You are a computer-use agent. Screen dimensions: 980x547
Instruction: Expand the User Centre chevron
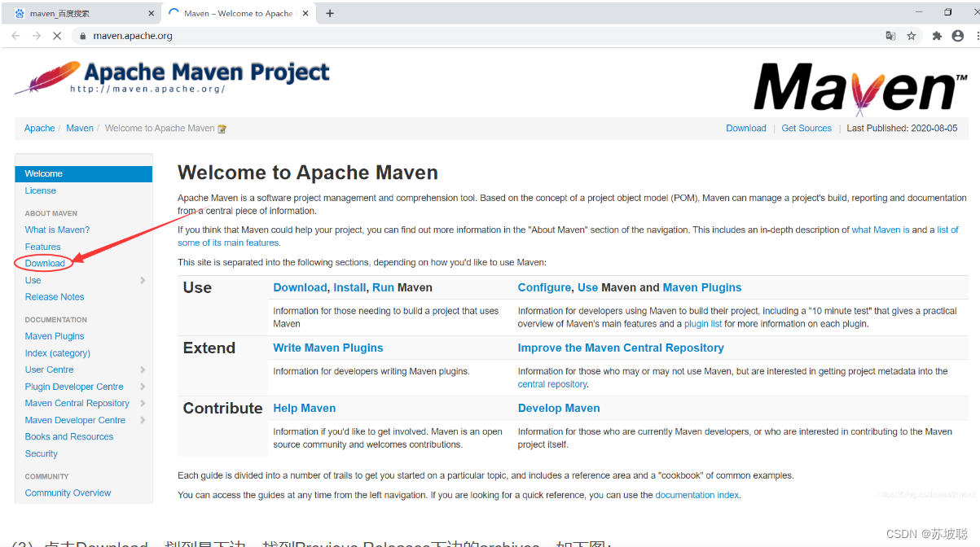click(143, 370)
